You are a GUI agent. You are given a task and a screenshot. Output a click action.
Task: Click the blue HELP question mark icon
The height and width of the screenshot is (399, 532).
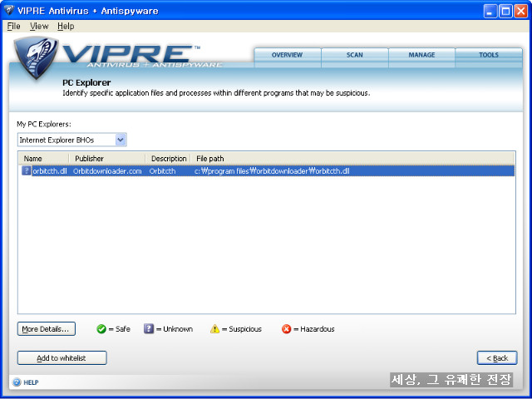point(17,382)
